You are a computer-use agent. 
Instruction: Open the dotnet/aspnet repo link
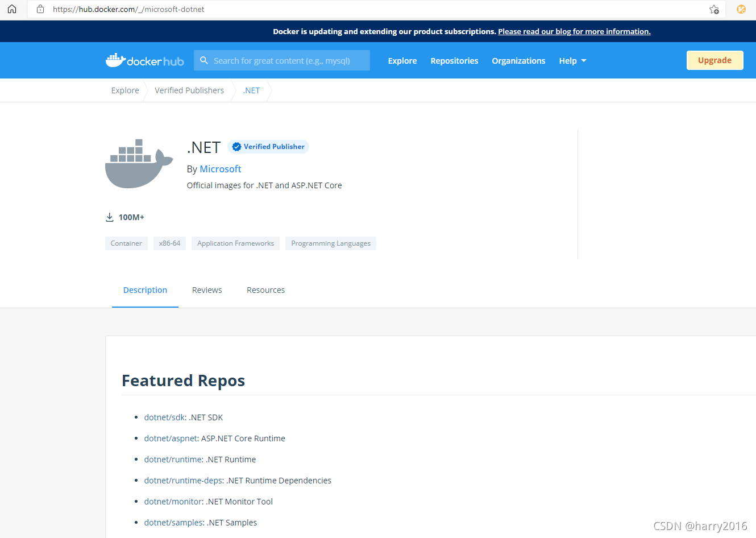pos(171,438)
